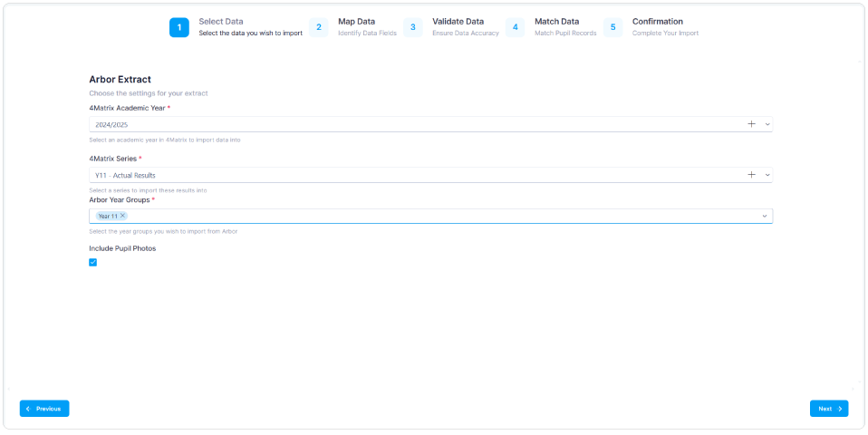Click the step 5 number badge
Image resolution: width=868 pixels, height=435 pixels.
tap(612, 27)
